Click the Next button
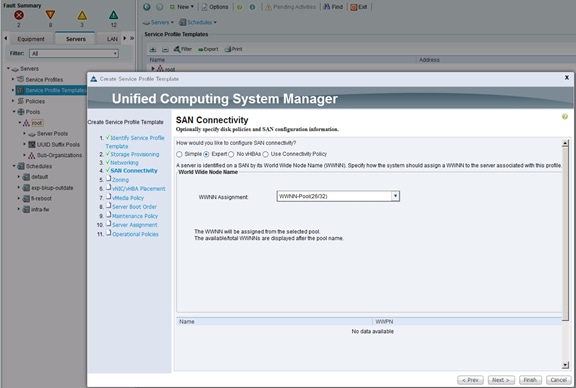 [501, 380]
